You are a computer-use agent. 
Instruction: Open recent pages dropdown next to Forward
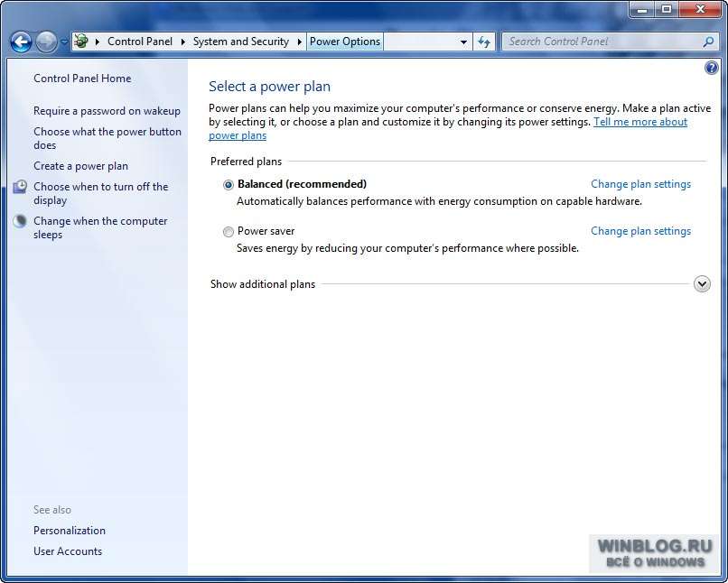point(64,42)
